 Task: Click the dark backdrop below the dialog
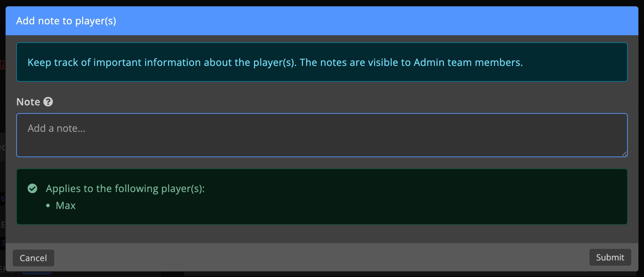(x=352, y=274)
